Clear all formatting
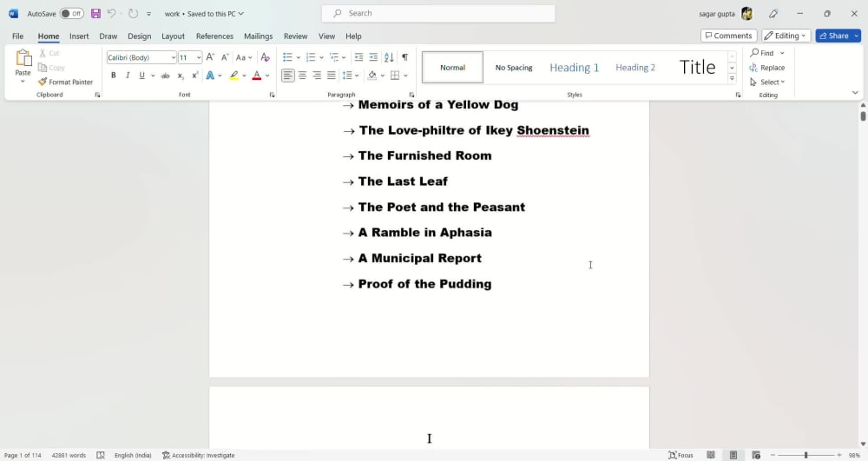This screenshot has width=868, height=461. point(265,57)
